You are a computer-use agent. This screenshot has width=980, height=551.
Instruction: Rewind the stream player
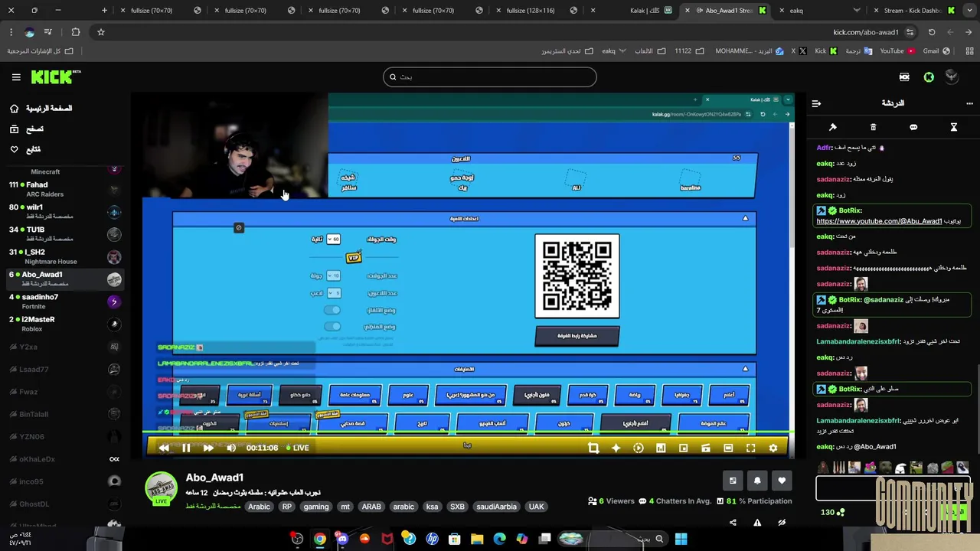click(164, 448)
